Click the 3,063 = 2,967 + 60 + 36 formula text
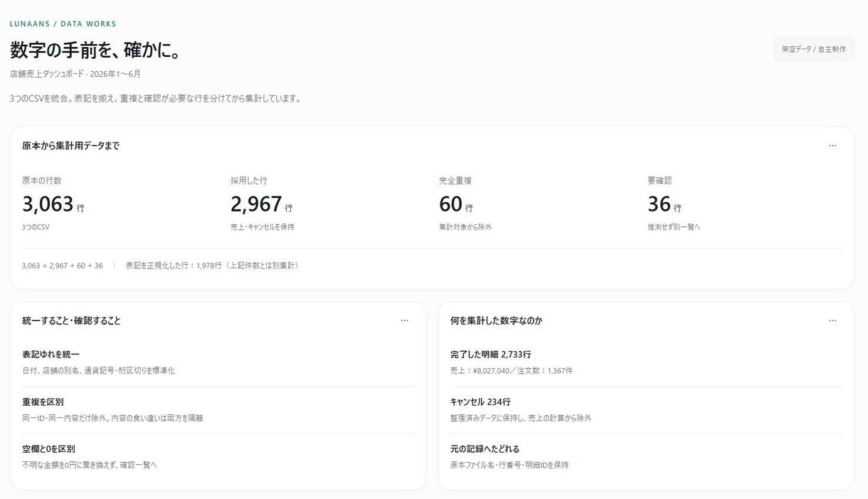This screenshot has height=499, width=868. click(x=63, y=266)
